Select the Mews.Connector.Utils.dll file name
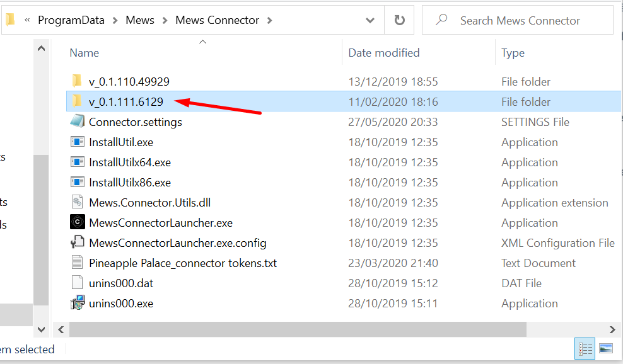The width and height of the screenshot is (623, 364). click(x=150, y=203)
